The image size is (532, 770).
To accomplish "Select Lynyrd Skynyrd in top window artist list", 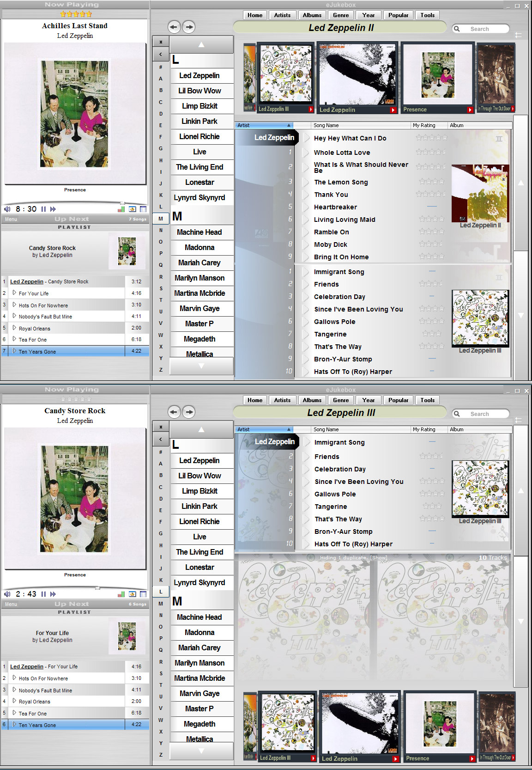I will tap(199, 197).
